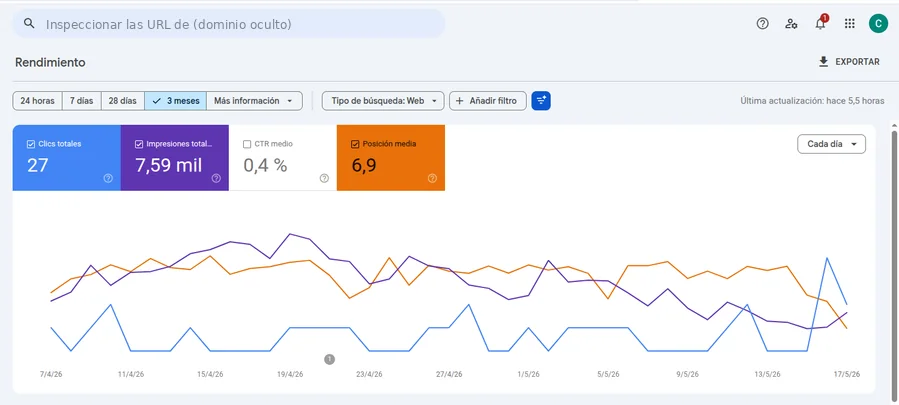The image size is (899, 405).
Task: Click the 1/5/26 date axis label
Action: (x=529, y=374)
